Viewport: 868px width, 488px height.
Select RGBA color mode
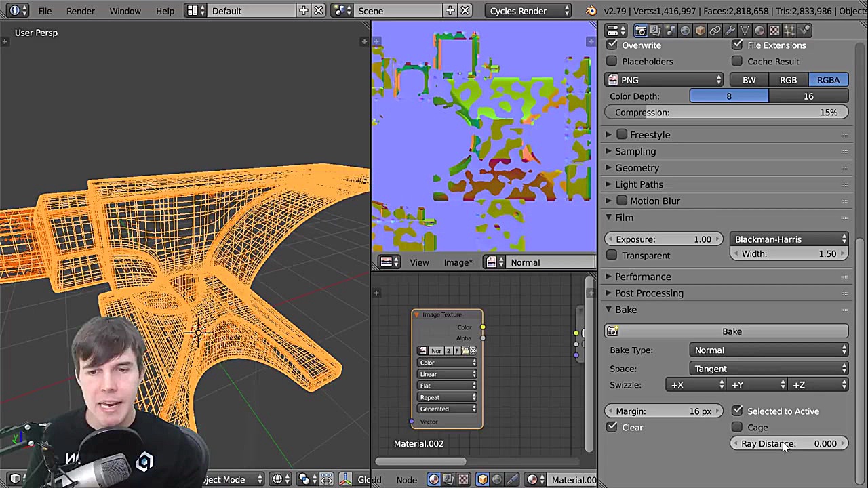[x=829, y=80]
